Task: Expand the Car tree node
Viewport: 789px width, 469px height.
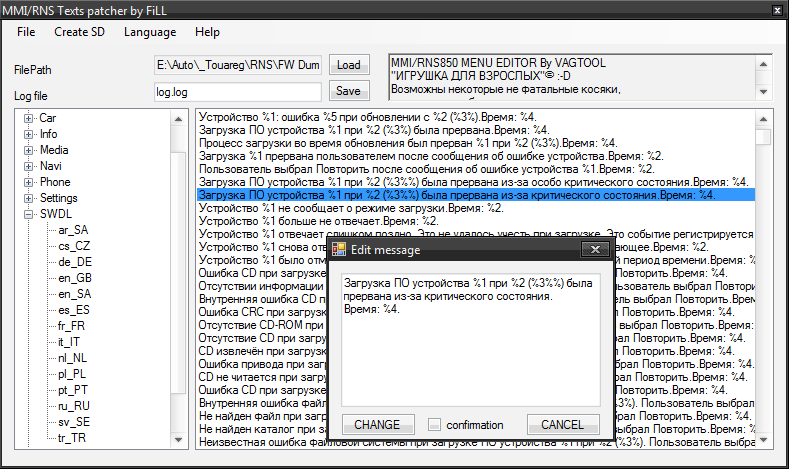Action: click(29, 118)
